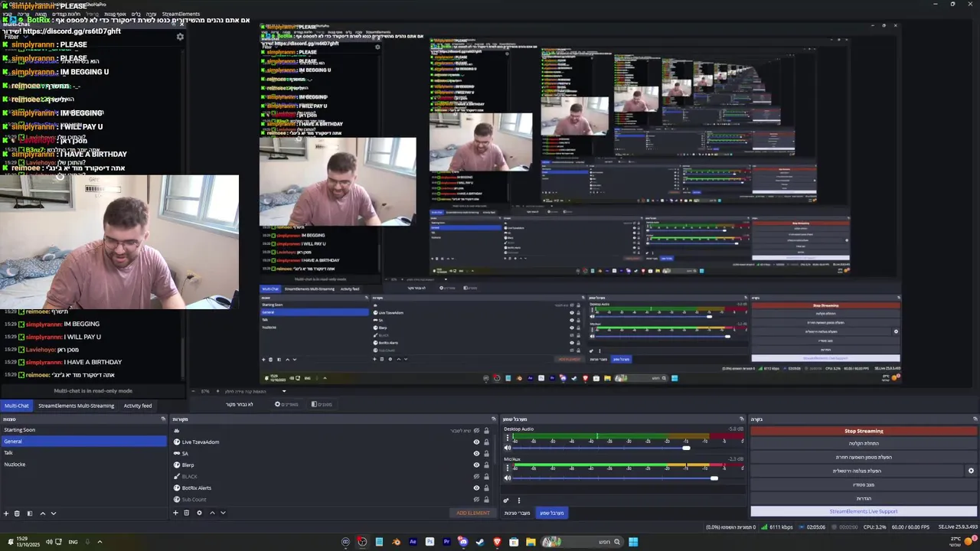Screen dimensions: 980x551
Task: Click ADD ELEMENT button
Action: [472, 513]
